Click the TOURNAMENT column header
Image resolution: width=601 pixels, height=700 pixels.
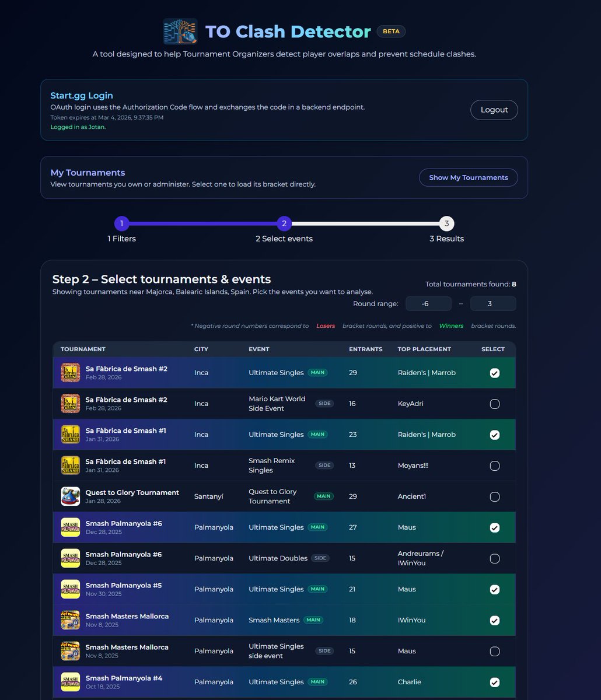click(x=83, y=349)
